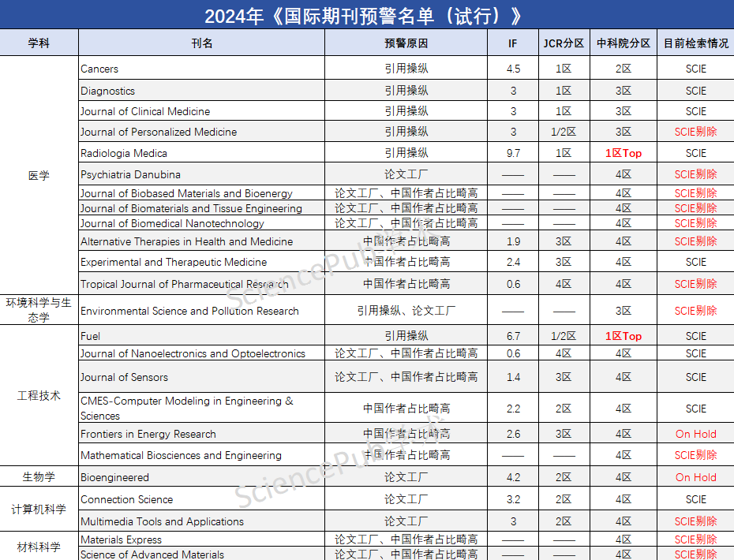
Task: Click SCIE status in Connection Science row
Action: coord(696,499)
